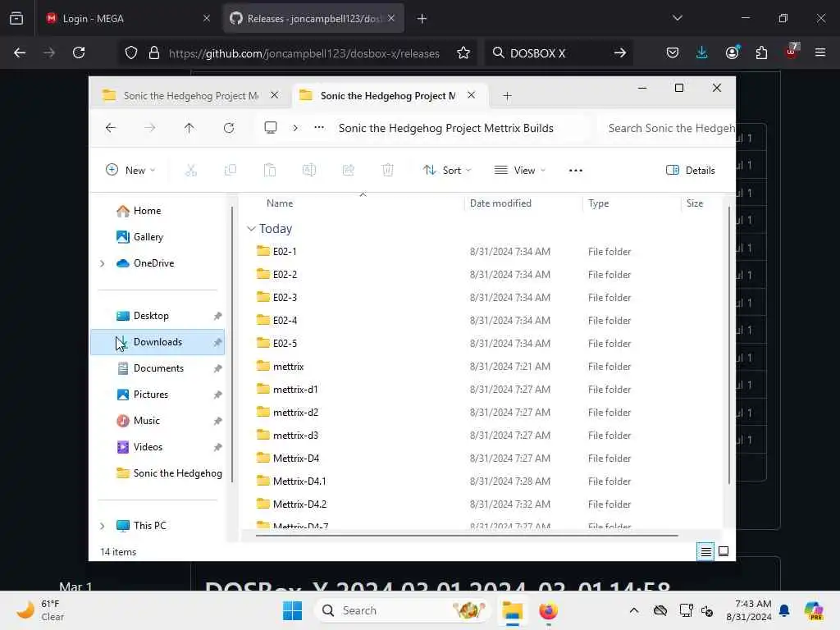
Task: Click the This PC monitor icon in address bar
Action: pyautogui.click(x=271, y=127)
